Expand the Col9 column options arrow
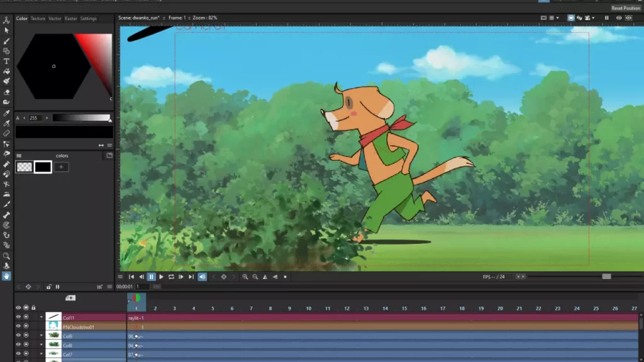This screenshot has height=362, width=644. click(x=41, y=336)
